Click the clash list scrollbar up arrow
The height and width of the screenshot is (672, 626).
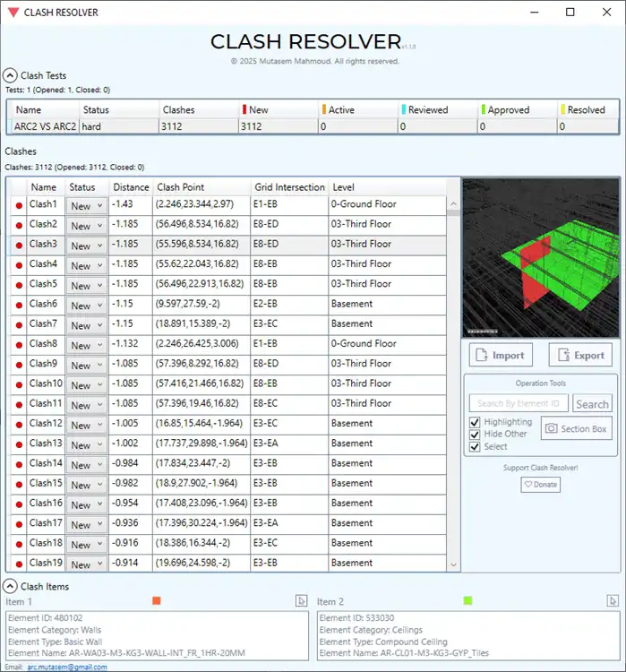click(453, 204)
